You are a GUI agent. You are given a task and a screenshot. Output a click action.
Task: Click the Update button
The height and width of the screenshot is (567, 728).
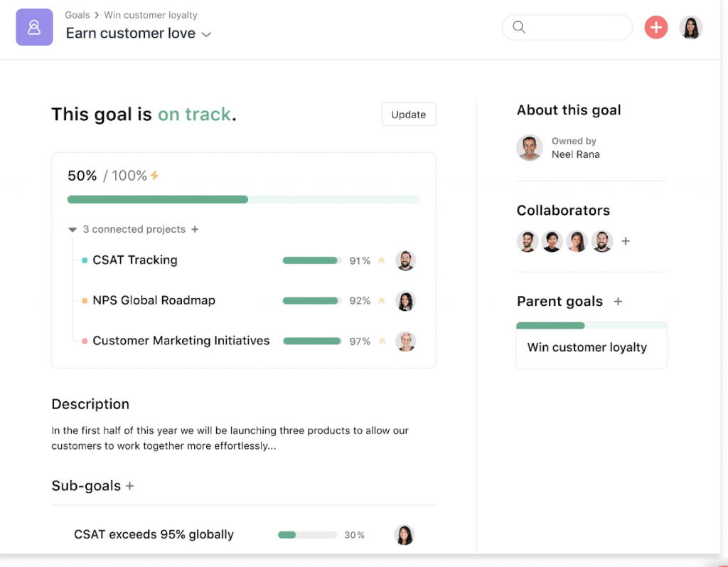pos(408,115)
